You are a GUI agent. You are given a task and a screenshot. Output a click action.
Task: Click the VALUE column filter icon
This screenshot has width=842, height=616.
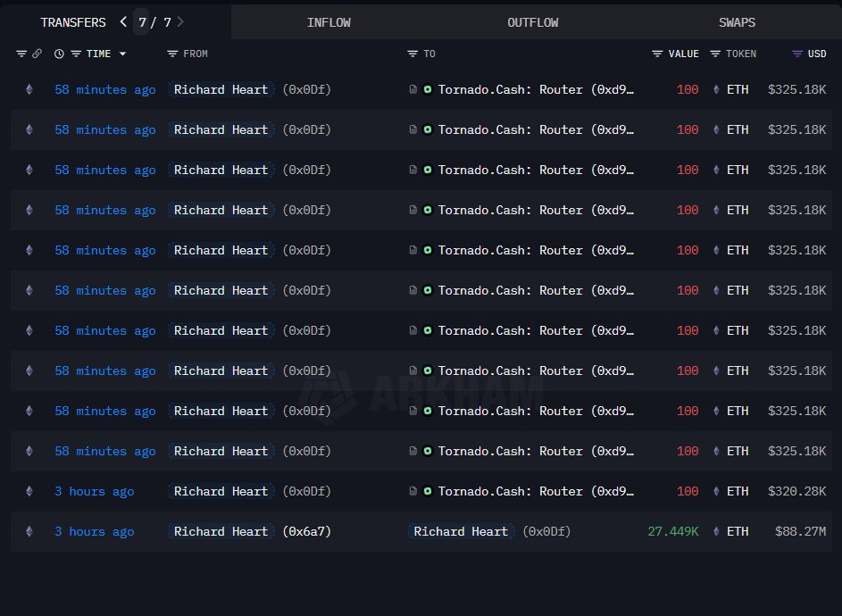coord(657,54)
